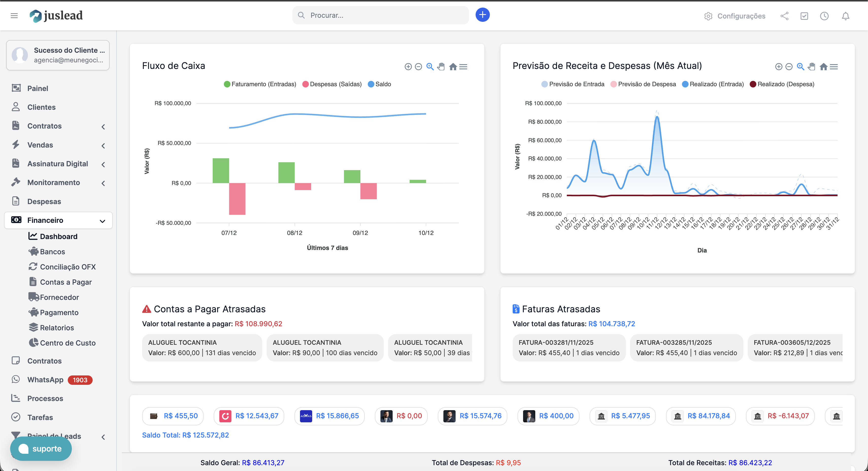Activate the pan hand tool on Fluxo de Caixa
The width and height of the screenshot is (868, 471).
click(x=441, y=66)
